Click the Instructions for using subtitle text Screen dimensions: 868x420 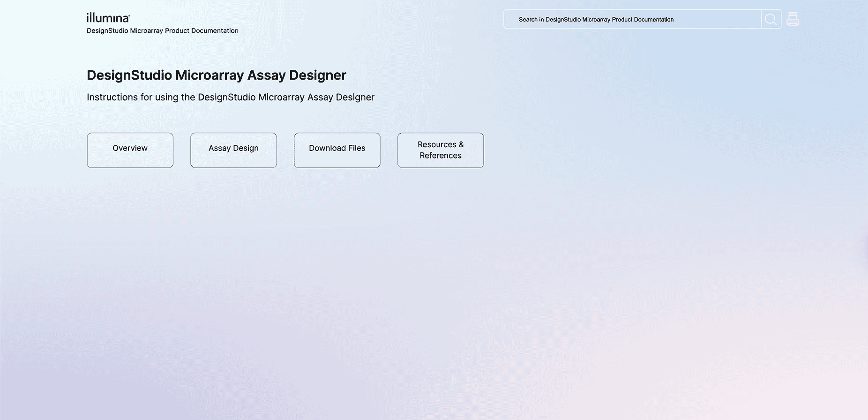click(x=231, y=97)
